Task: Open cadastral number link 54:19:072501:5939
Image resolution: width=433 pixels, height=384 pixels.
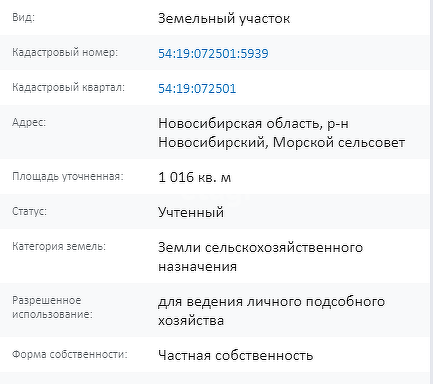Action: 213,53
